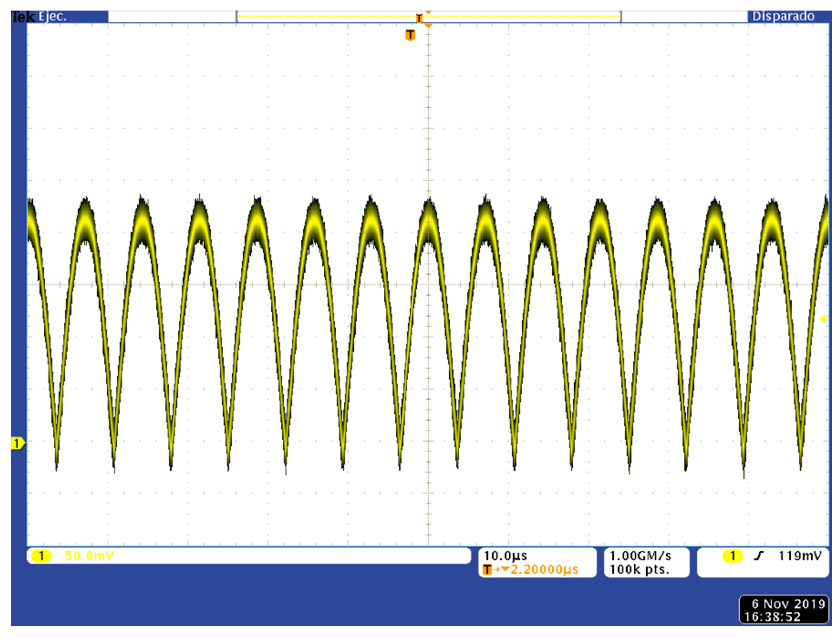
Task: Click the orange T trigger position marker
Action: (410, 35)
